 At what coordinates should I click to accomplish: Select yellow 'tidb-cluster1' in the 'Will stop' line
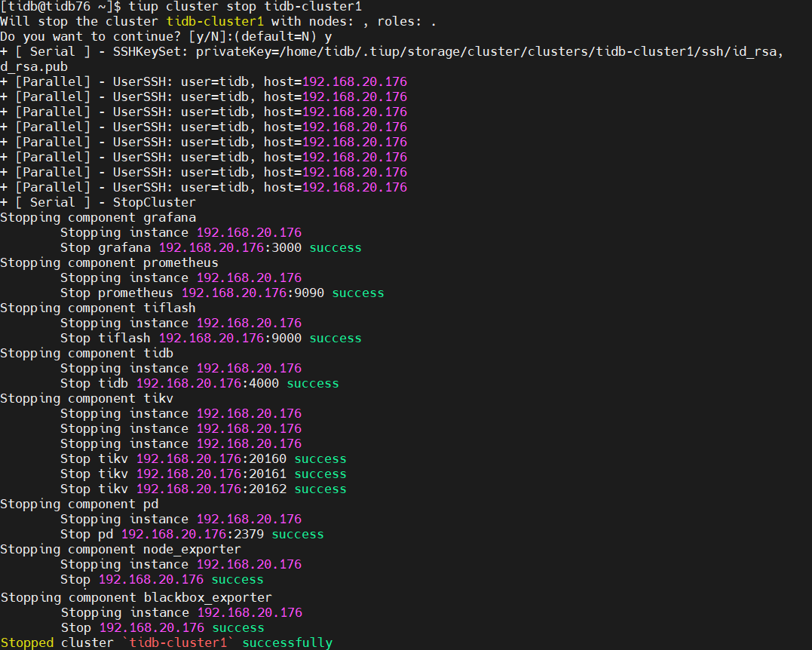click(x=215, y=22)
